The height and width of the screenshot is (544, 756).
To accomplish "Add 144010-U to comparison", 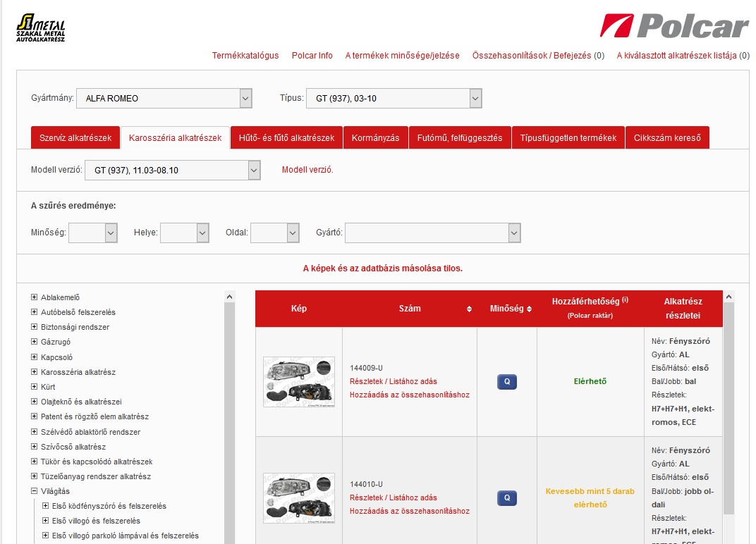I will pyautogui.click(x=409, y=511).
